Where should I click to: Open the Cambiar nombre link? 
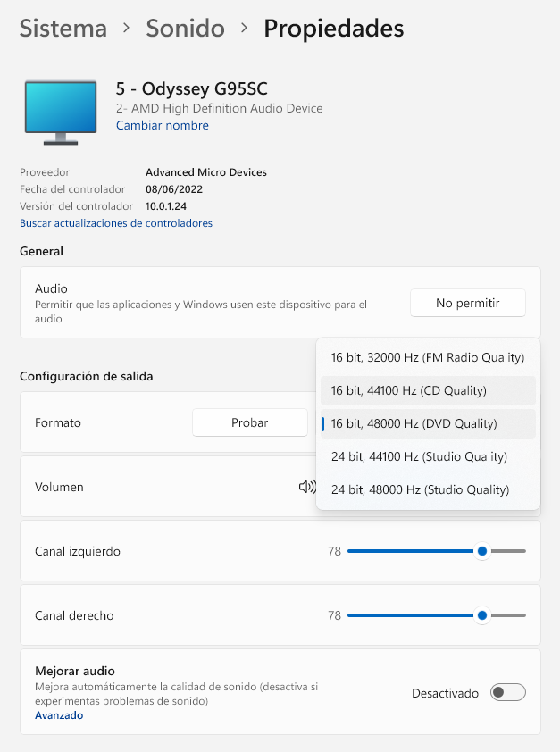pyautogui.click(x=163, y=125)
